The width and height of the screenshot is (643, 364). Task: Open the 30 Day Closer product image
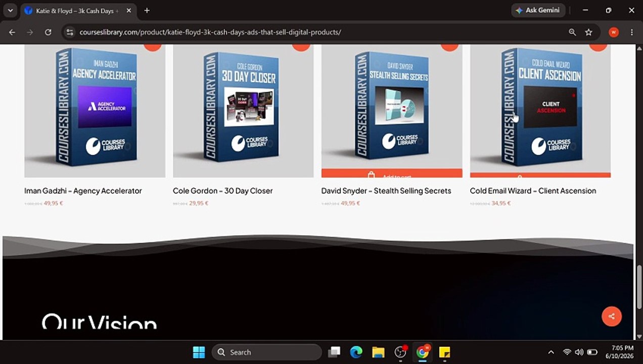point(243,111)
